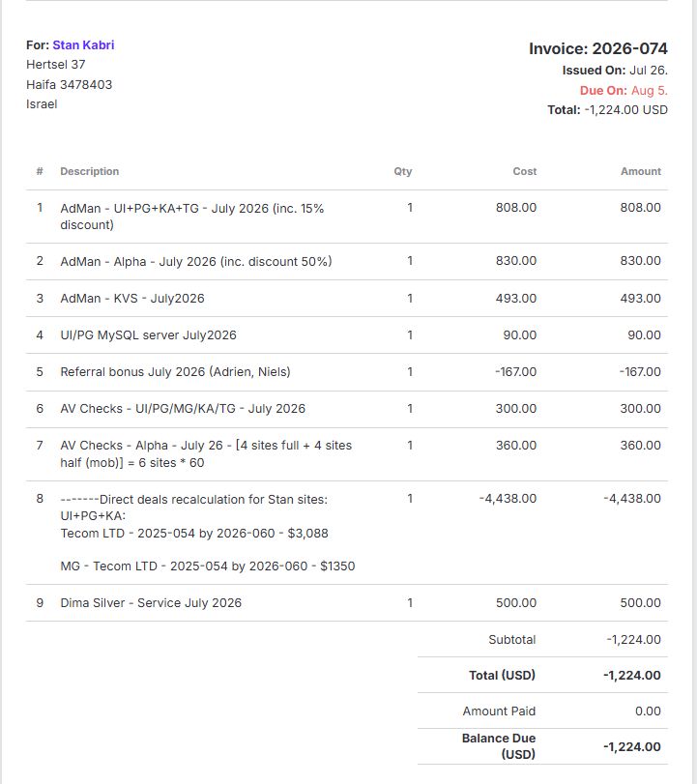Select the Due On: Aug 5 date
The image size is (697, 784).
point(624,91)
